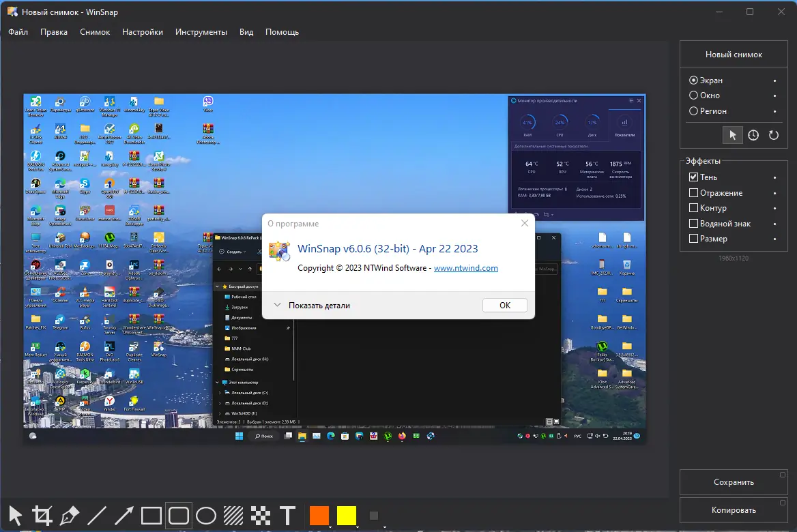This screenshot has width=797, height=532.
Task: Open the Помощь menu
Action: [x=282, y=32]
